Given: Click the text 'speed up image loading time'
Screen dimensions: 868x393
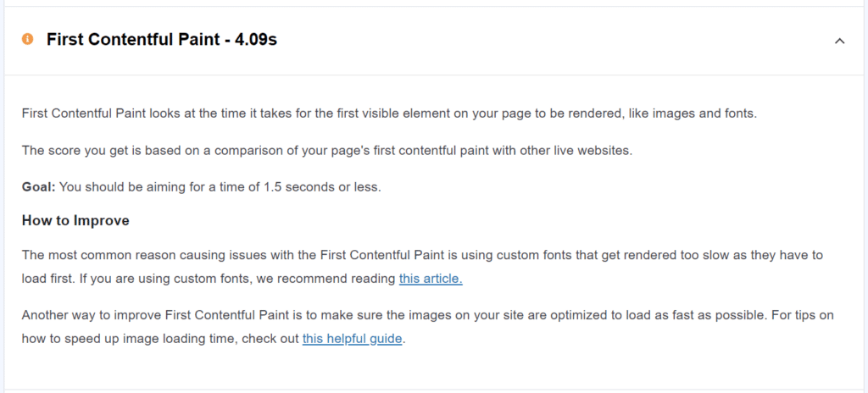Looking at the screenshot, I should click(151, 339).
